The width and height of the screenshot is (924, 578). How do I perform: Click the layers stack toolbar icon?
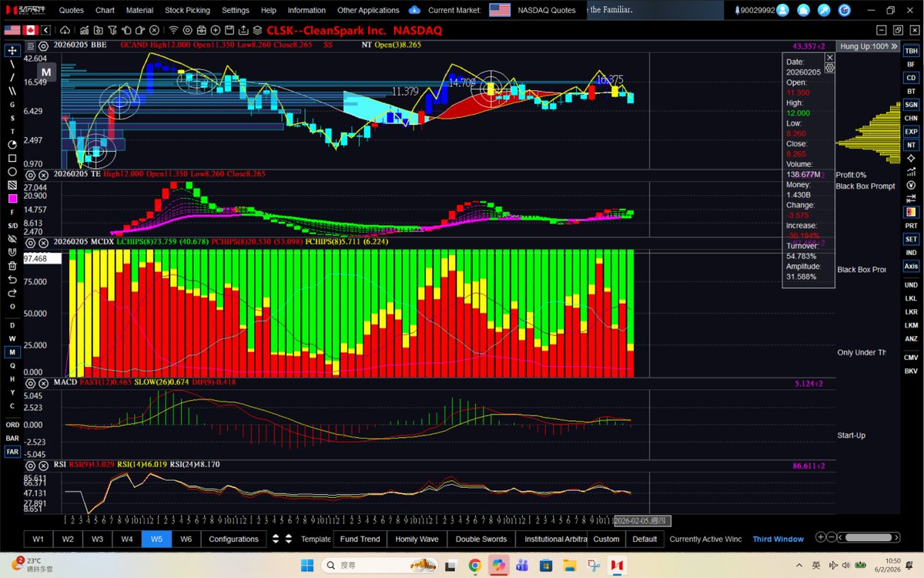[258, 30]
